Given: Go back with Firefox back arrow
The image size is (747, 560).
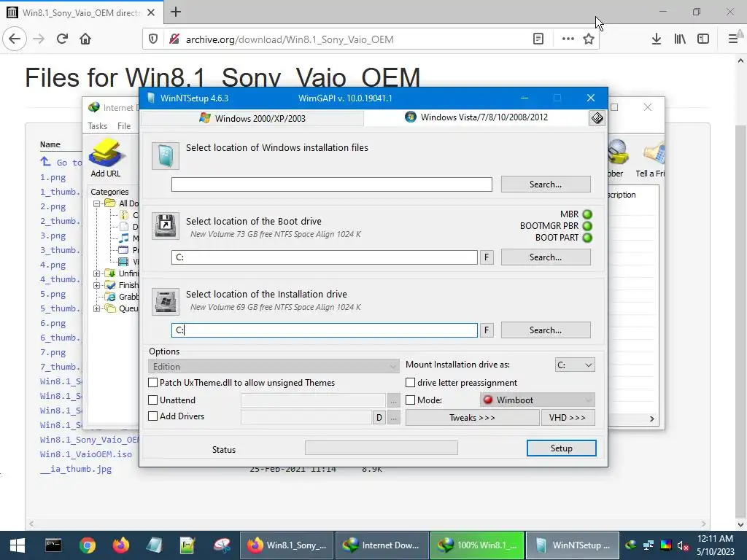Looking at the screenshot, I should (x=15, y=39).
